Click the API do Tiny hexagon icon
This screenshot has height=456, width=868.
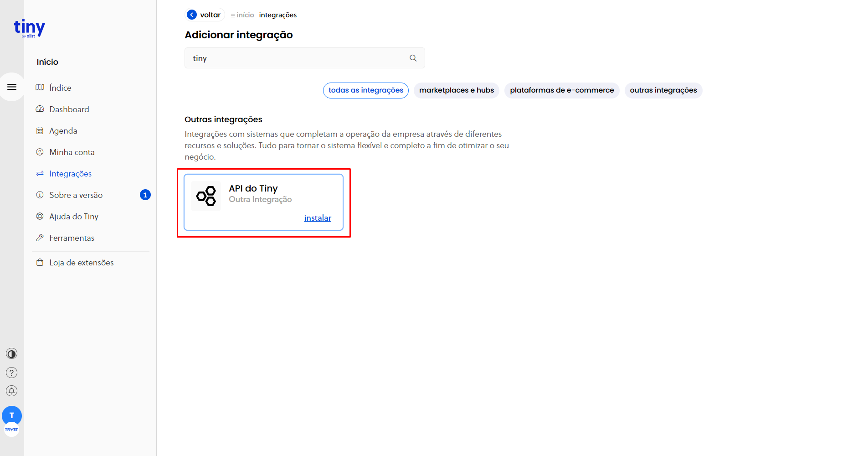(x=206, y=196)
